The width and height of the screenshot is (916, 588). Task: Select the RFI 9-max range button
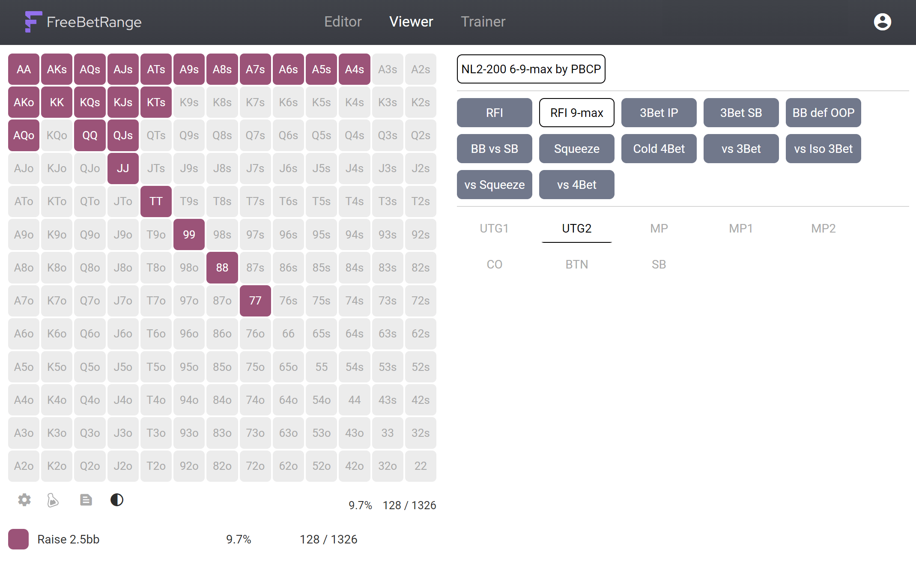pos(577,113)
